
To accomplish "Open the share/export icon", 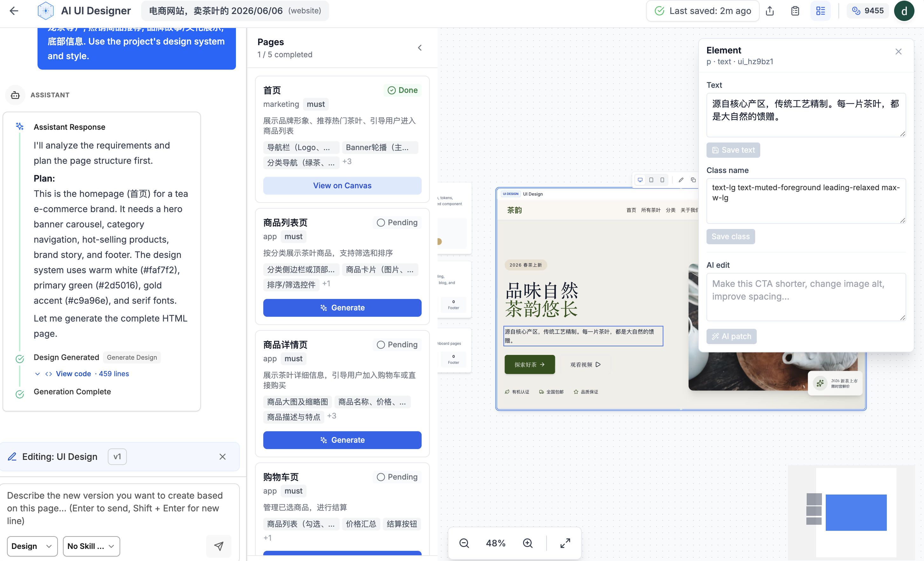I will [770, 11].
